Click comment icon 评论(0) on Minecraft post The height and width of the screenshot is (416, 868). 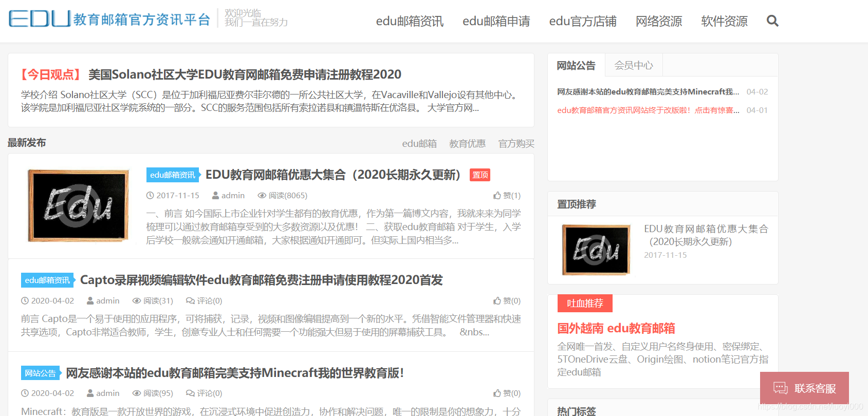click(204, 393)
